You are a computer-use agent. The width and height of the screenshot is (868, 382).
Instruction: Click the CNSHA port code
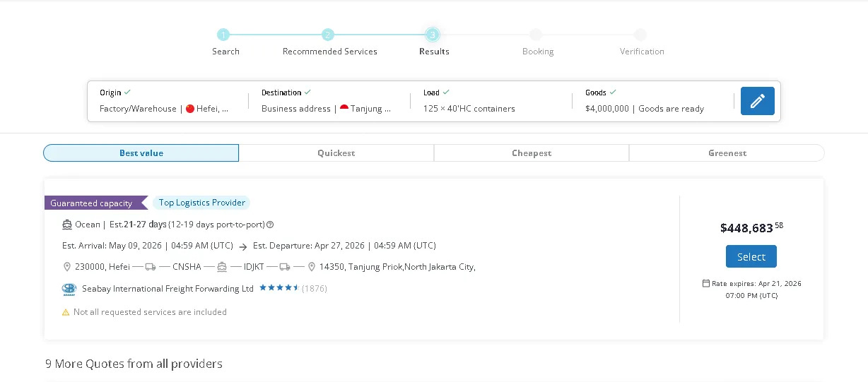tap(187, 267)
